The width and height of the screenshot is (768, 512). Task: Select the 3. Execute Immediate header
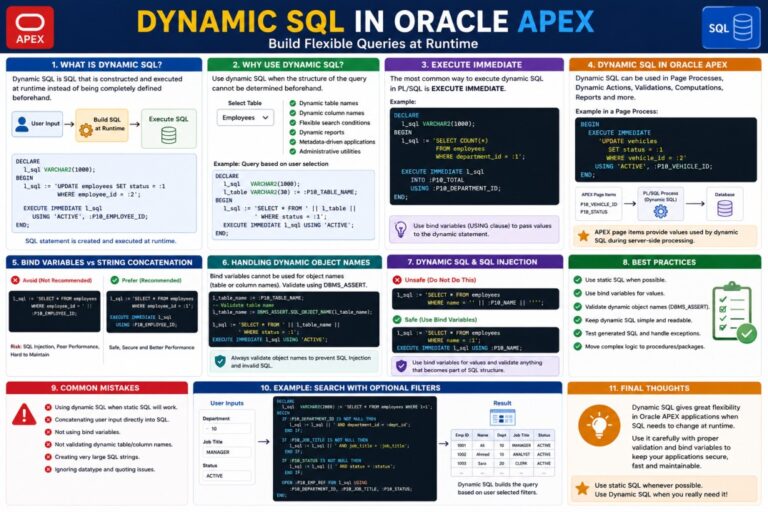474,65
